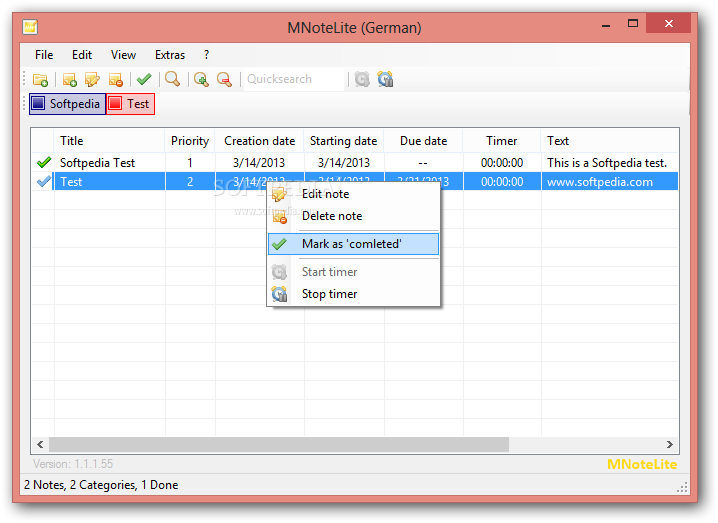Click priority 2 cell of Test row

click(190, 182)
